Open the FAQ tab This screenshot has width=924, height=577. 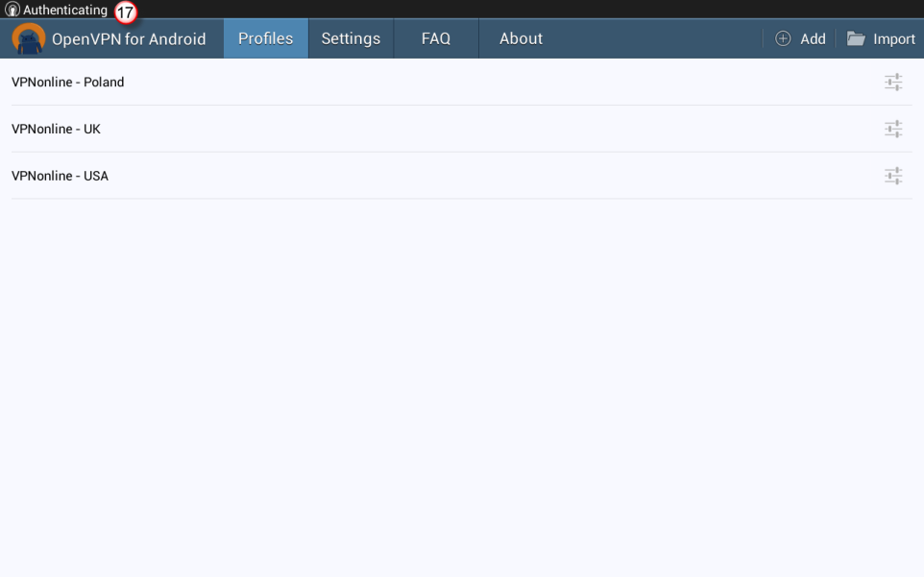pos(436,38)
